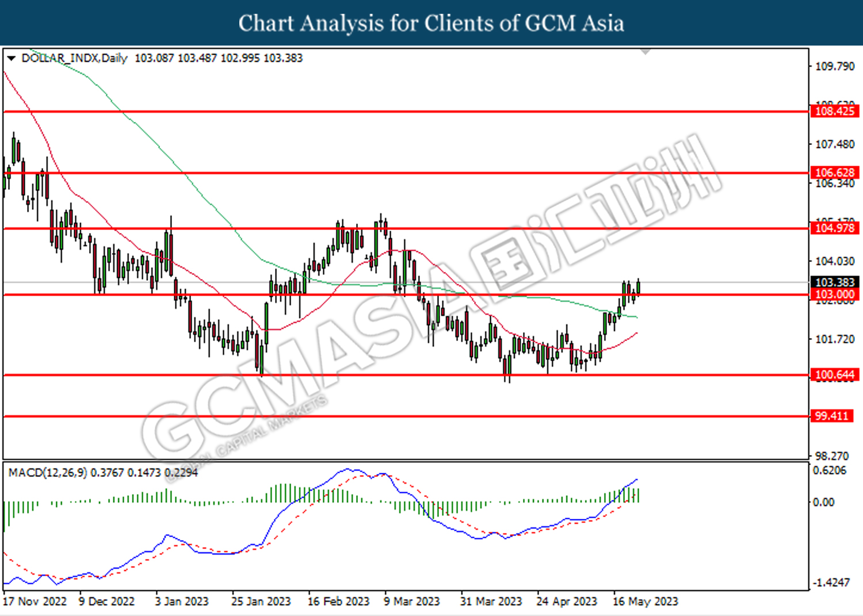863x616 pixels.
Task: Select the 24 Apr 2023 date label
Action: [567, 602]
